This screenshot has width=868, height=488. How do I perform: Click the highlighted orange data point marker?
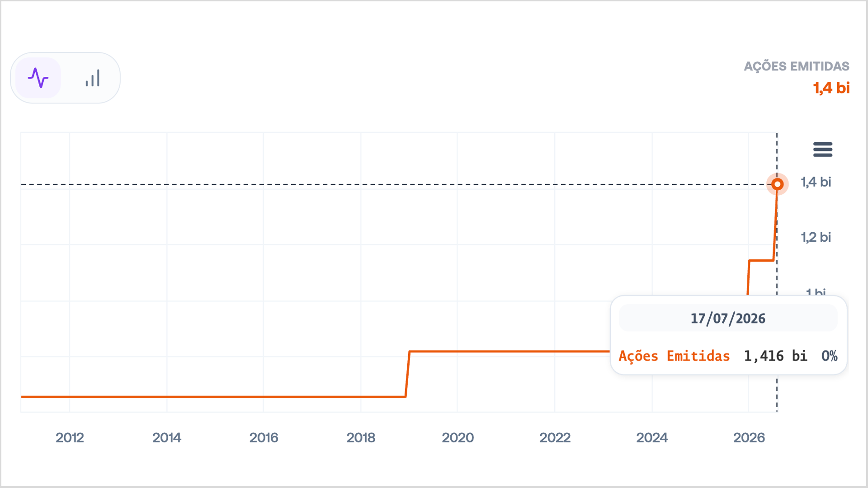point(777,184)
